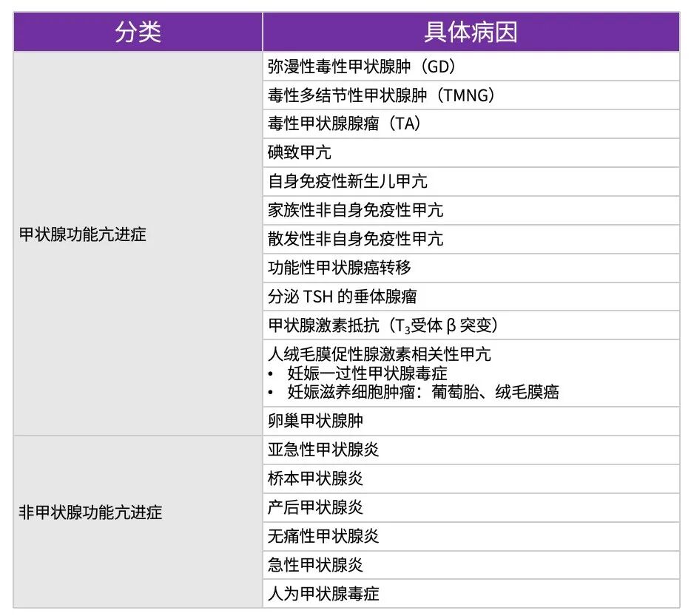
Task: Select the cell '散发性非自身免疫性甲亢'
Action: pyautogui.click(x=471, y=239)
